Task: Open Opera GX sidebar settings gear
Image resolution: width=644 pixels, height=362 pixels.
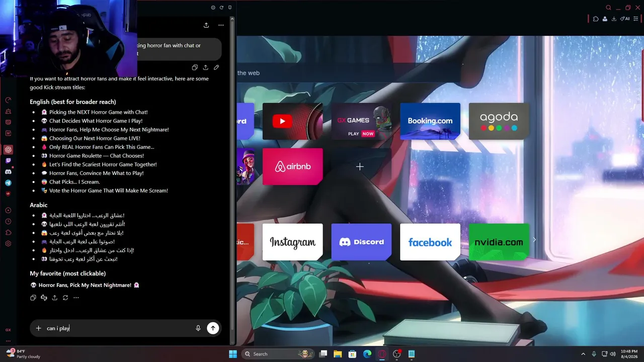Action: pyautogui.click(x=8, y=244)
